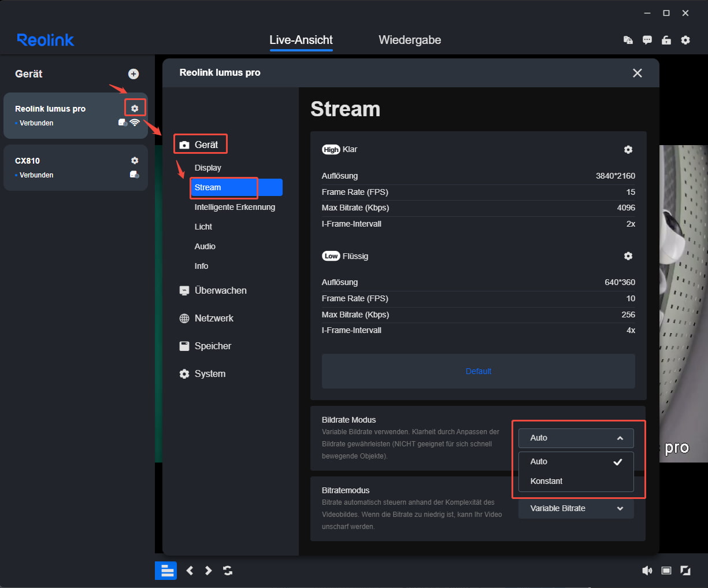This screenshot has height=588, width=708.
Task: Open messages chat icon in top bar
Action: (647, 40)
